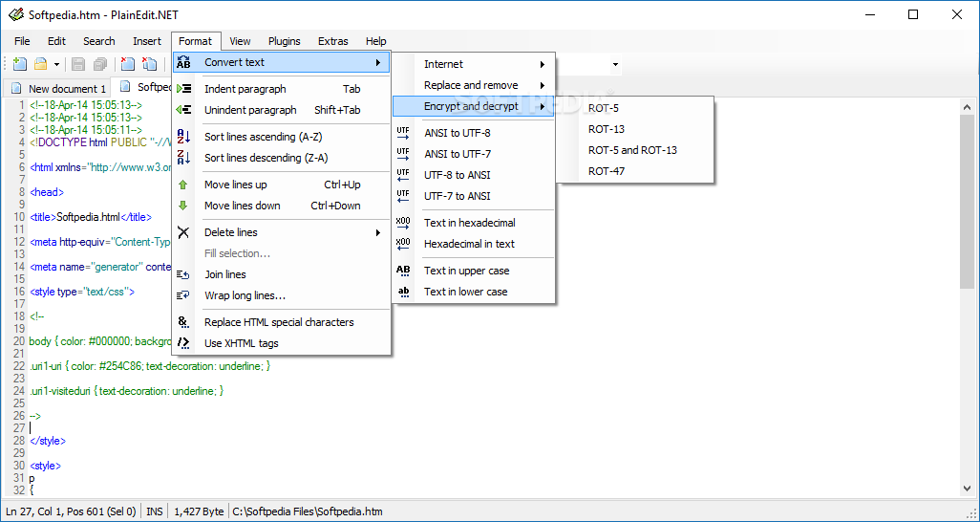
Task: Click the UTF-8 to ANSI icon
Action: pos(403,175)
